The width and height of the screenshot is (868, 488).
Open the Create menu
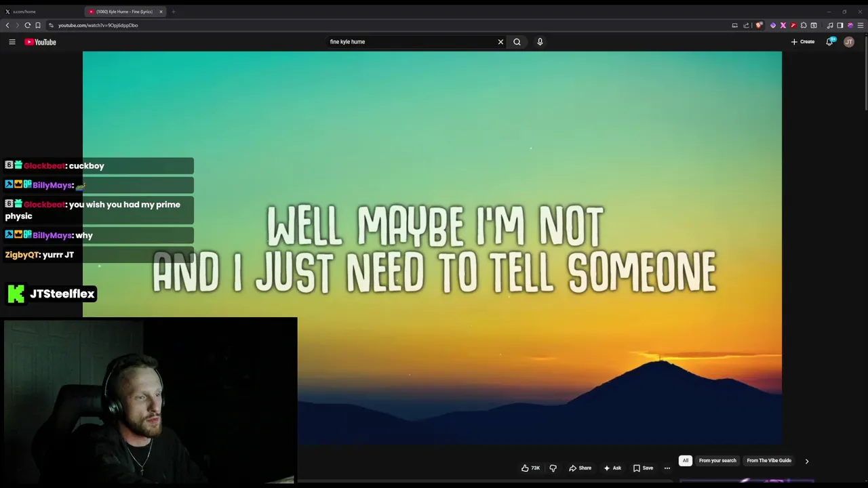pyautogui.click(x=803, y=42)
